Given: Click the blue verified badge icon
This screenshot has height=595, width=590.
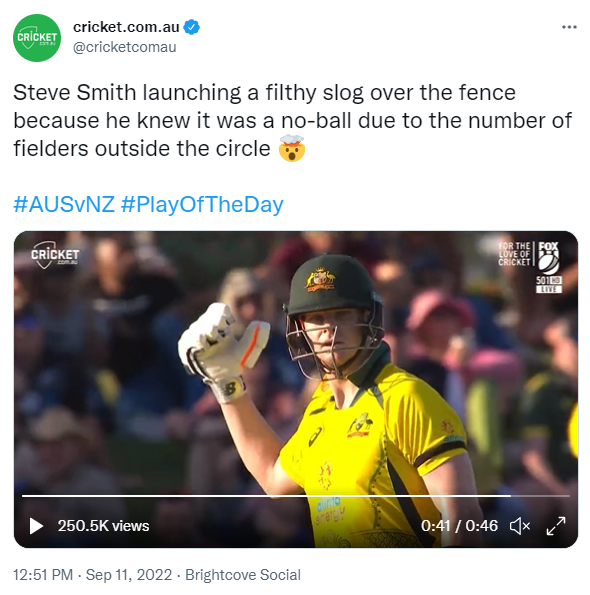Looking at the screenshot, I should (192, 27).
